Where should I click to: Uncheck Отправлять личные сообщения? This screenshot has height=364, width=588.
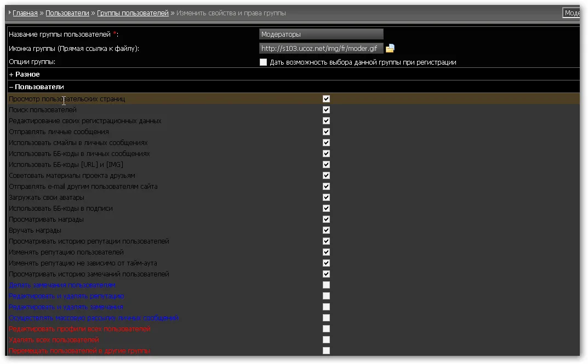326,131
